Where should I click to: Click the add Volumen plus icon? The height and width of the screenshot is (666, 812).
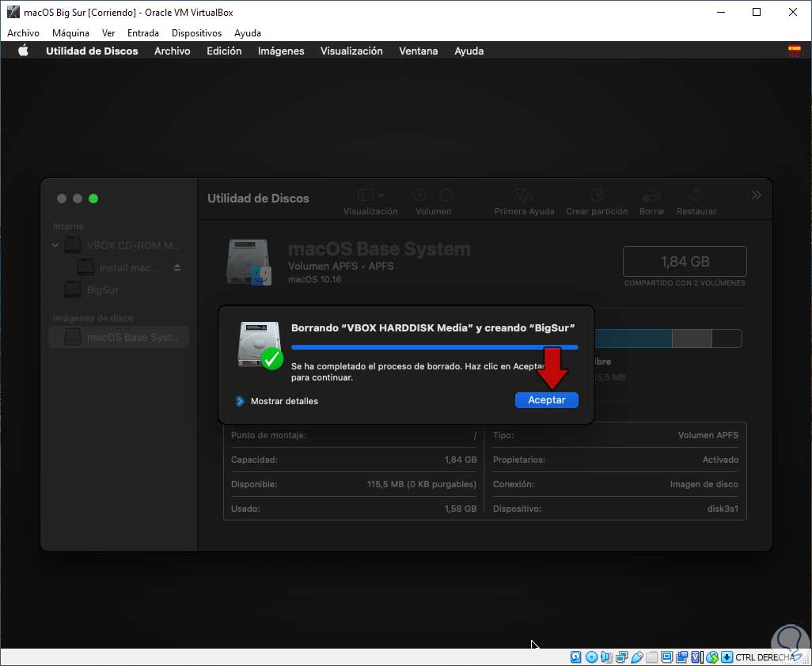(419, 195)
